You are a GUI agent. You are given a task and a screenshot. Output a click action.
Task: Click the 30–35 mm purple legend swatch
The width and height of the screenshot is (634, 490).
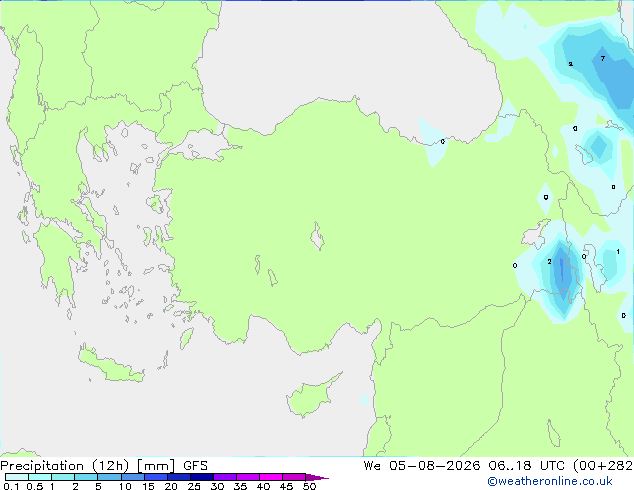click(x=224, y=477)
